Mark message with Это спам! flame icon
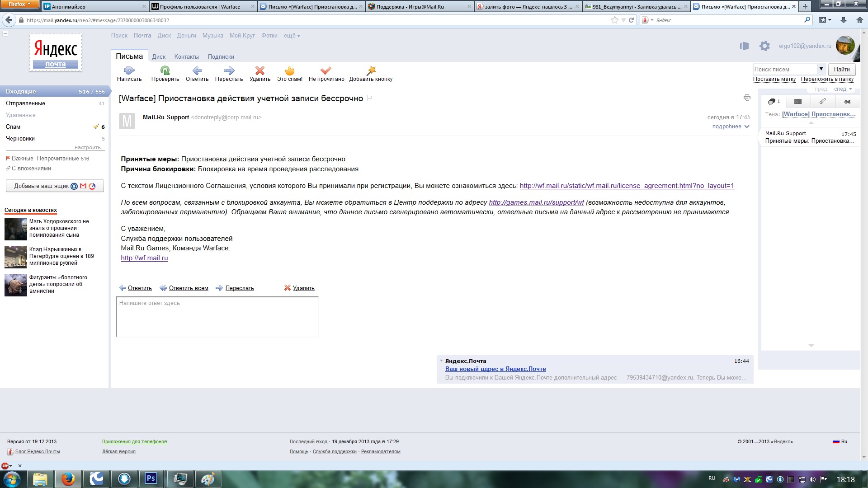The image size is (868, 488). (290, 70)
